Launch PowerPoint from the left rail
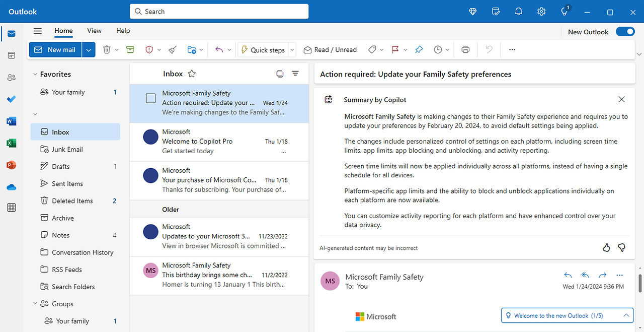This screenshot has height=332, width=644. (11, 165)
